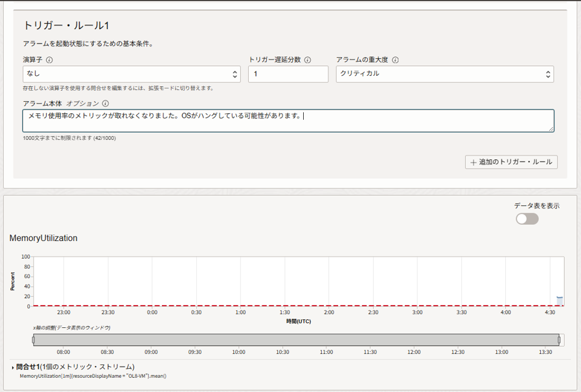Click the resize grip of the アラーム本体 text area
Image resolution: width=581 pixels, height=392 pixels.
pos(551,129)
